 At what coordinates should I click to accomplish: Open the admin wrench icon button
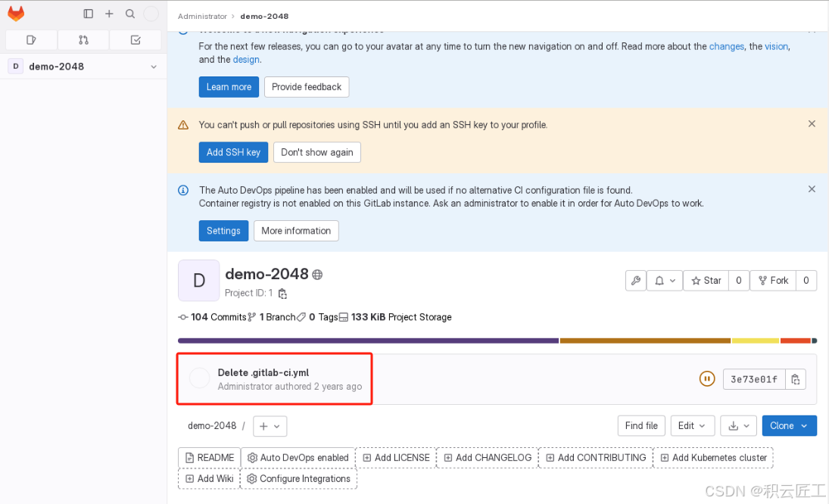(x=636, y=281)
